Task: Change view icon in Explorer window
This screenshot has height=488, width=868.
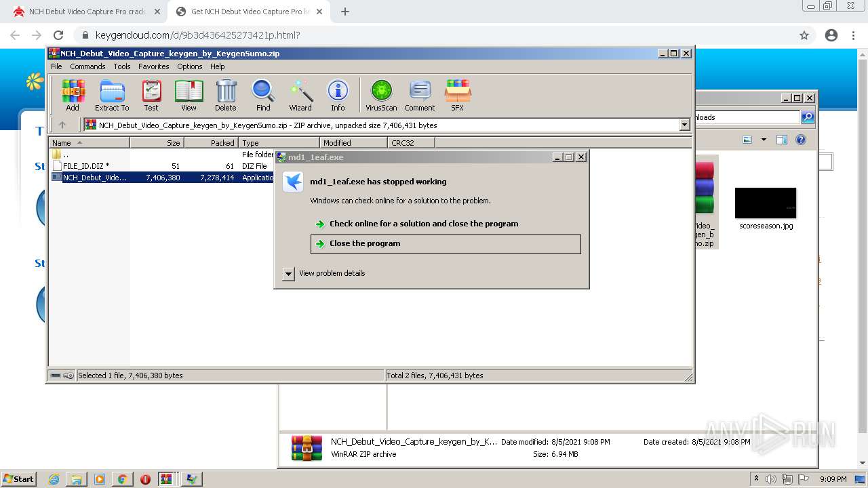Action: [747, 140]
